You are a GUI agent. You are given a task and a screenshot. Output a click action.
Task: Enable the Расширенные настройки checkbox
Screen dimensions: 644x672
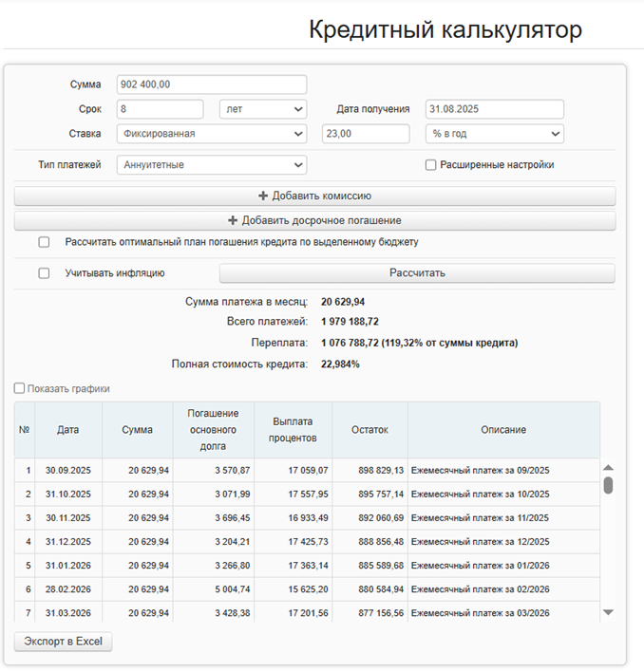tap(430, 165)
